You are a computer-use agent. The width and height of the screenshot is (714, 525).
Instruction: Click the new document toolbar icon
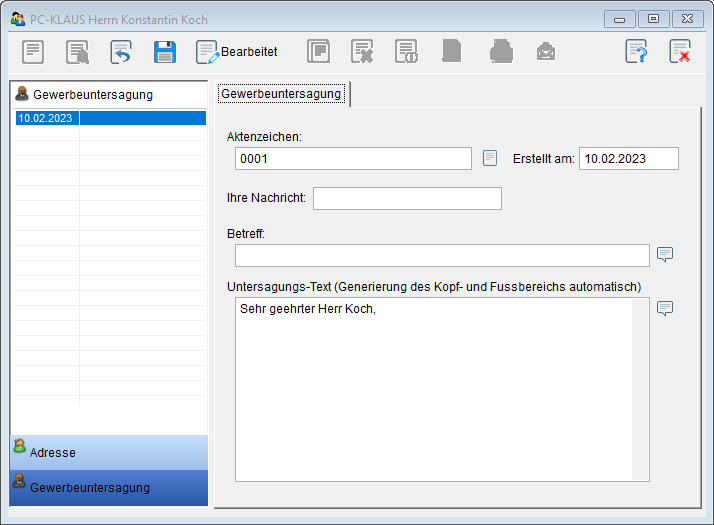(x=33, y=52)
